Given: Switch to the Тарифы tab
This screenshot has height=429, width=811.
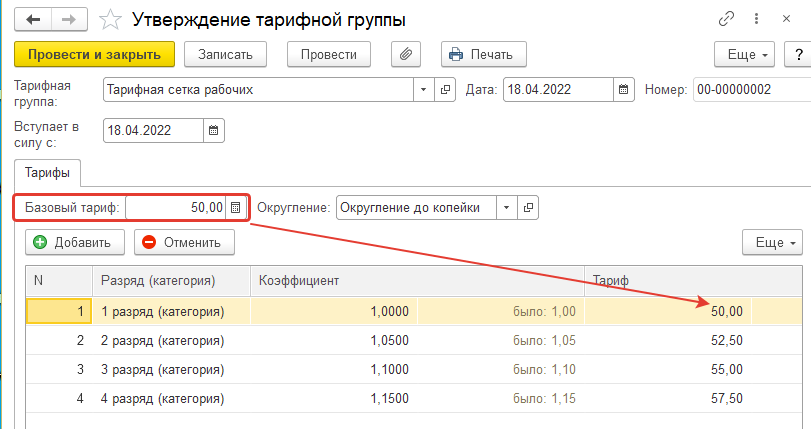Looking at the screenshot, I should pyautogui.click(x=47, y=173).
